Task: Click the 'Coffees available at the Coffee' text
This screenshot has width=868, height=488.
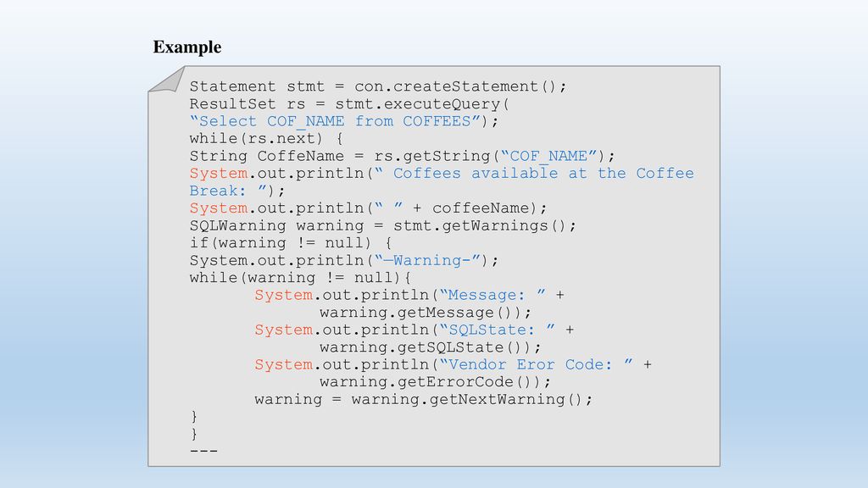Action: tap(543, 173)
